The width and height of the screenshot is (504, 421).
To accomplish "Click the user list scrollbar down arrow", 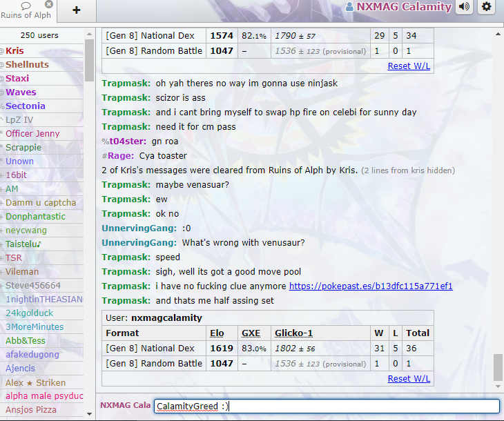I will pos(89,413).
